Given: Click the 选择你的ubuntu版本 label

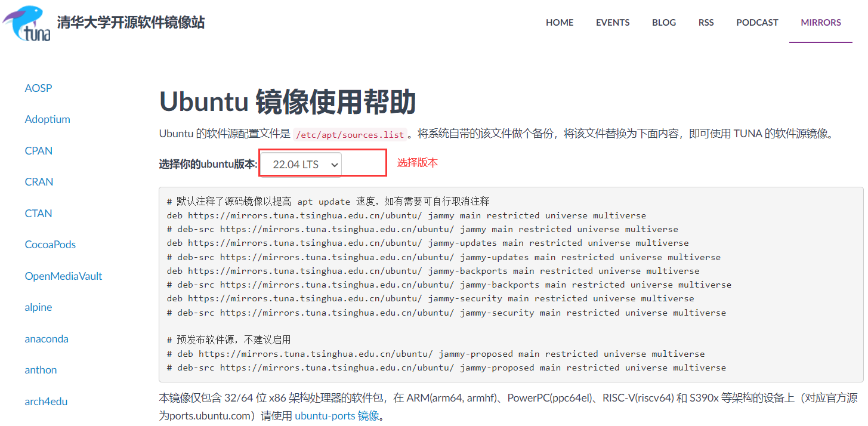Looking at the screenshot, I should click(x=208, y=165).
